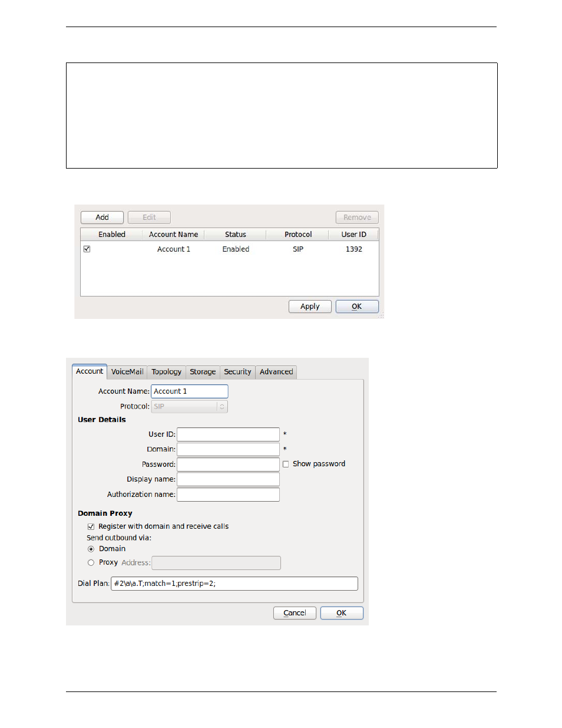
Task: Click the User ID input field
Action: point(228,434)
